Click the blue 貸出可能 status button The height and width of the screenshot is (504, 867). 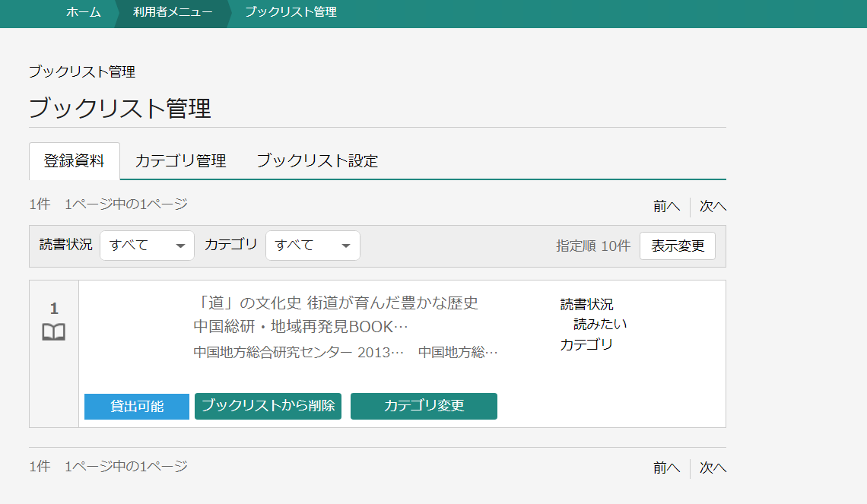137,407
